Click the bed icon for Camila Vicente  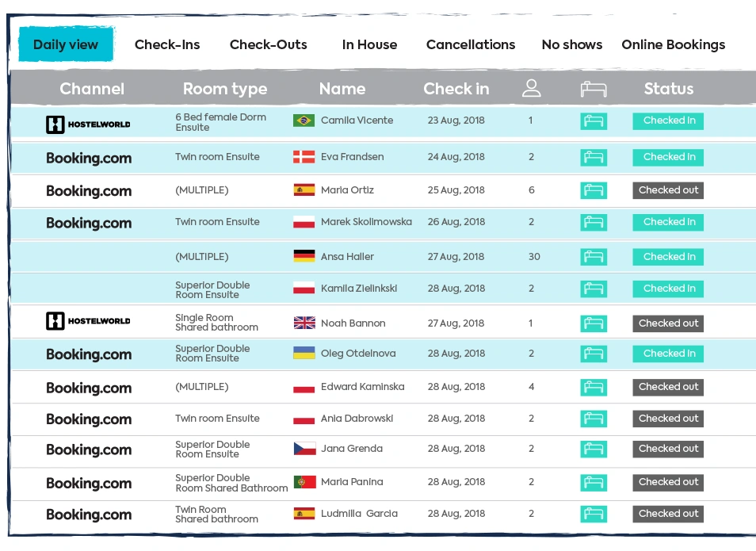594,121
